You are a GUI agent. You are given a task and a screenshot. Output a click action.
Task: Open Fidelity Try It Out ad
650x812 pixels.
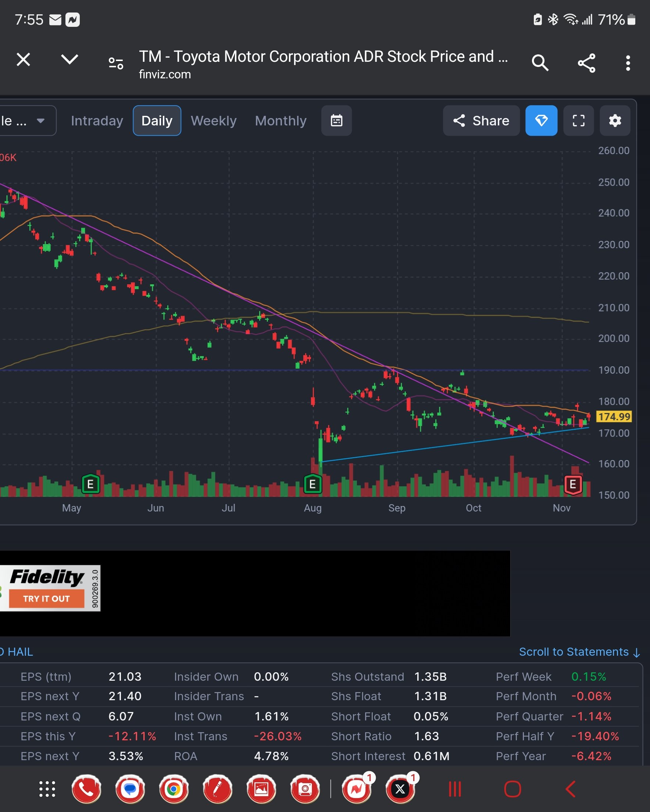point(46,599)
